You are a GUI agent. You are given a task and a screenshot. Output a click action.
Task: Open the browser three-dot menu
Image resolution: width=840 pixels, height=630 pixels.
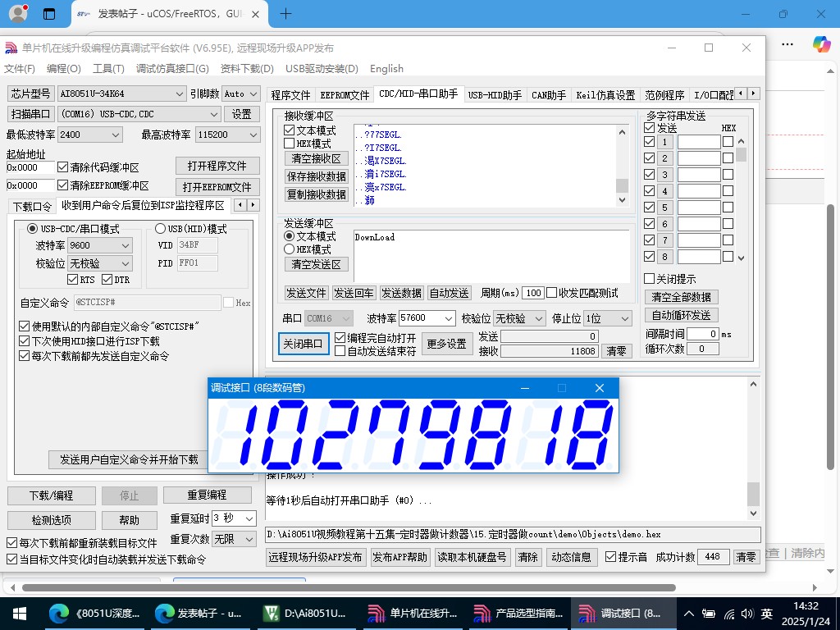click(x=787, y=44)
